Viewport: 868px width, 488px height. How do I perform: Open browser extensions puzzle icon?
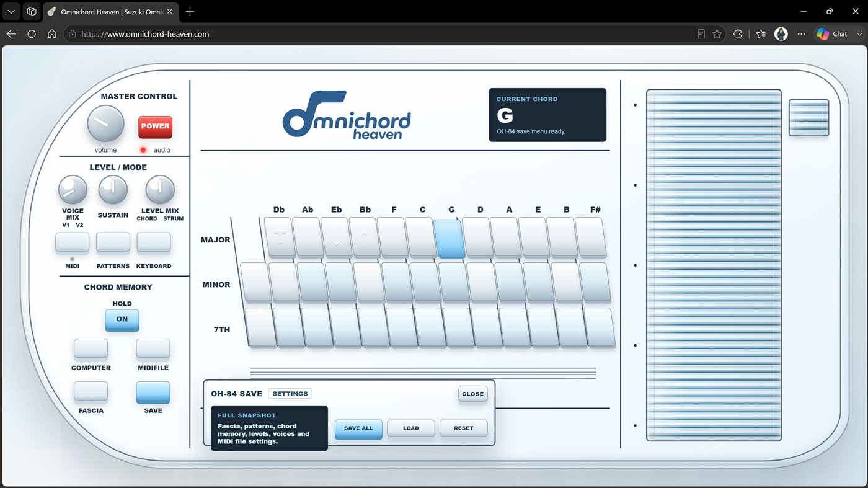pos(738,34)
